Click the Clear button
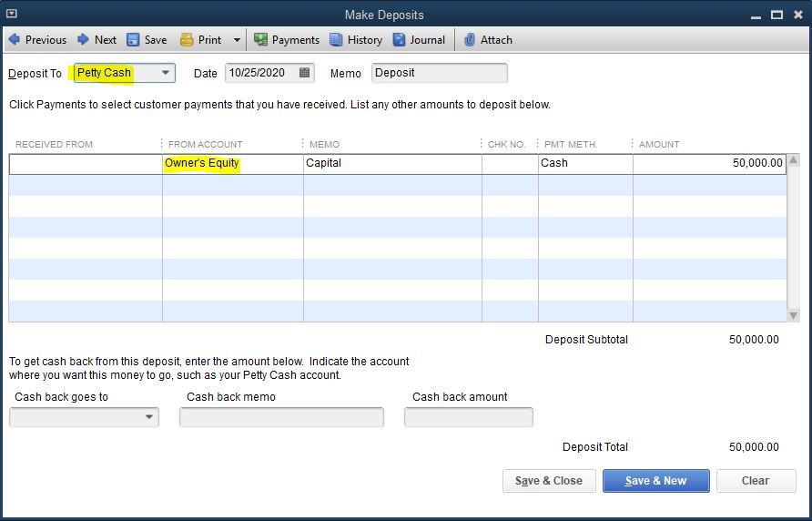812x521 pixels. [756, 481]
